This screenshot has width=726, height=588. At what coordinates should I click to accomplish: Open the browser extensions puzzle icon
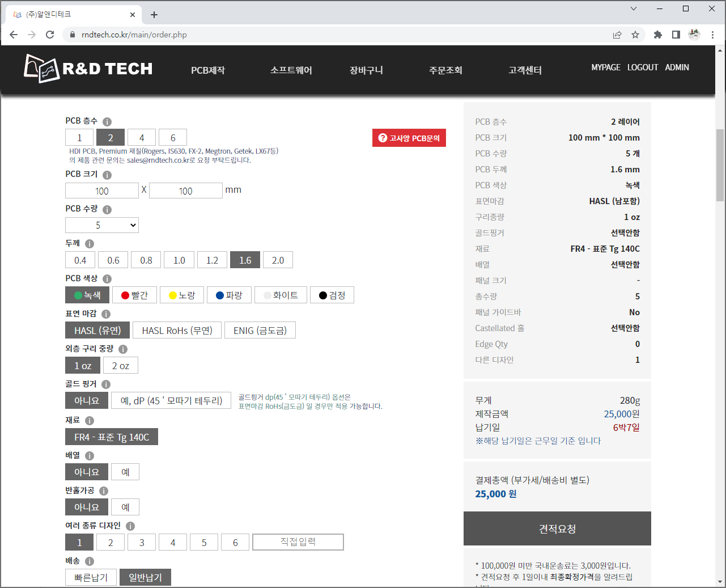(657, 35)
